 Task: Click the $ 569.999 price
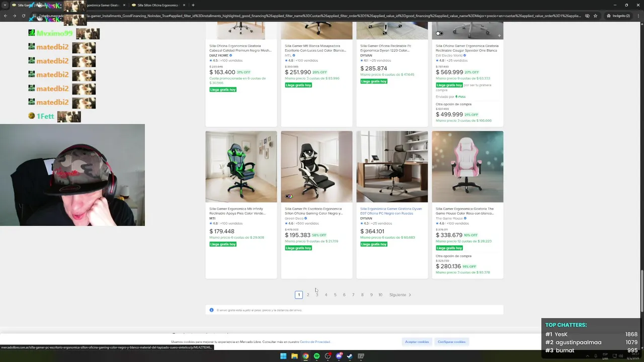pos(449,72)
